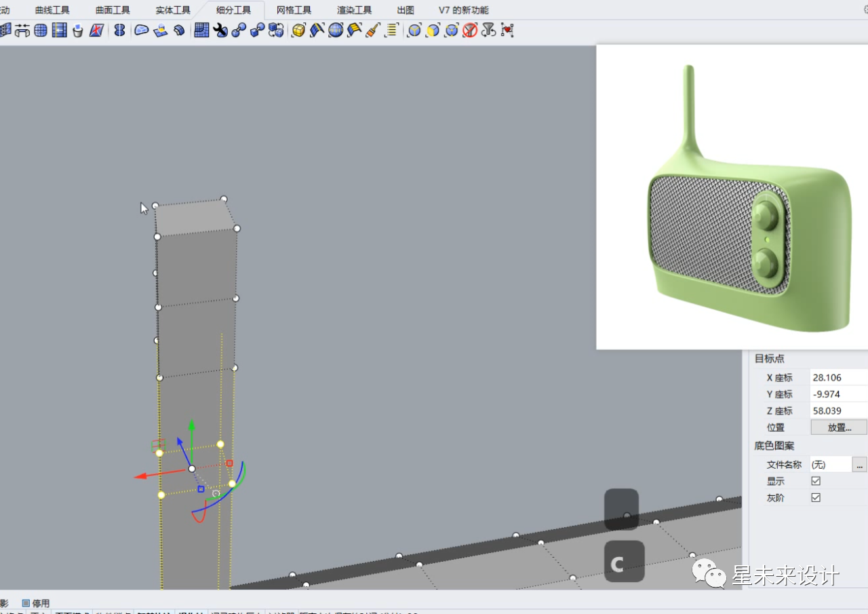Select the red polyline with points icon

point(507,30)
